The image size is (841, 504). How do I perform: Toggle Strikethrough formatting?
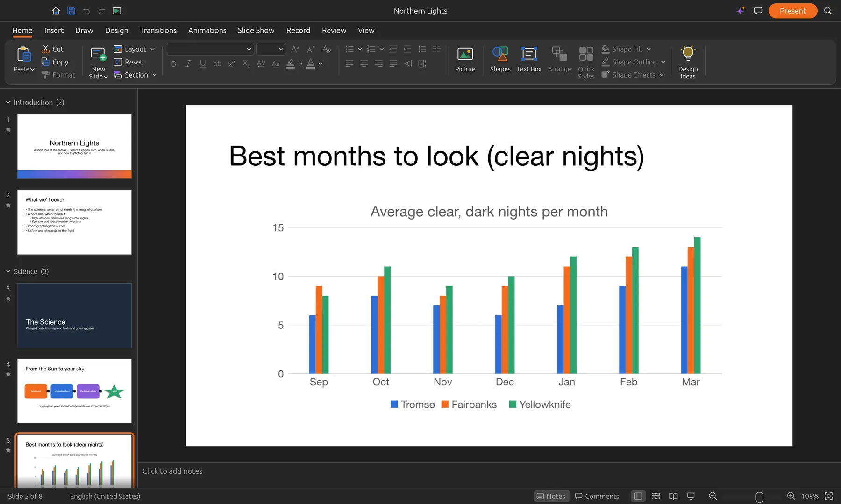[217, 64]
